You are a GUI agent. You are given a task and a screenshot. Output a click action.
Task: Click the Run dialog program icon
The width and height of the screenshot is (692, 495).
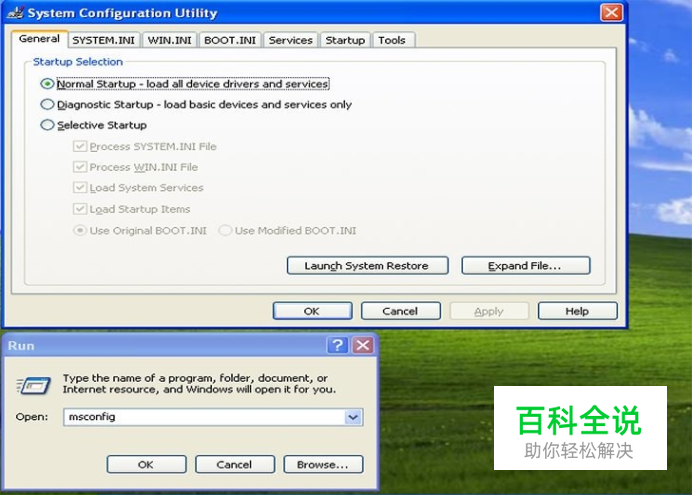[34, 385]
